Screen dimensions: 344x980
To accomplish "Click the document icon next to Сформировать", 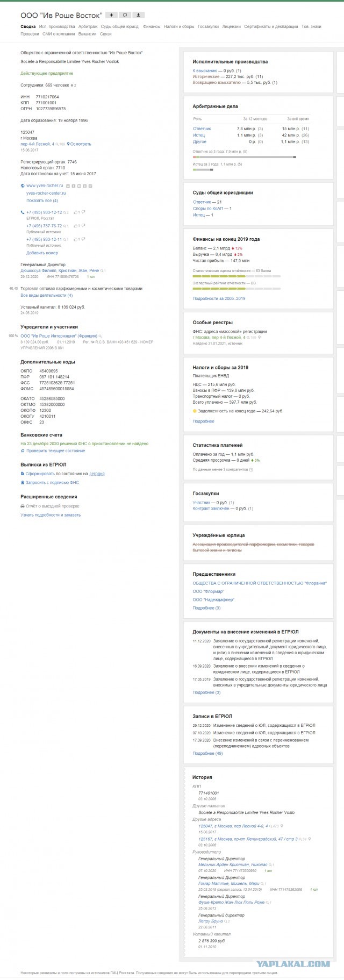I will click(22, 474).
